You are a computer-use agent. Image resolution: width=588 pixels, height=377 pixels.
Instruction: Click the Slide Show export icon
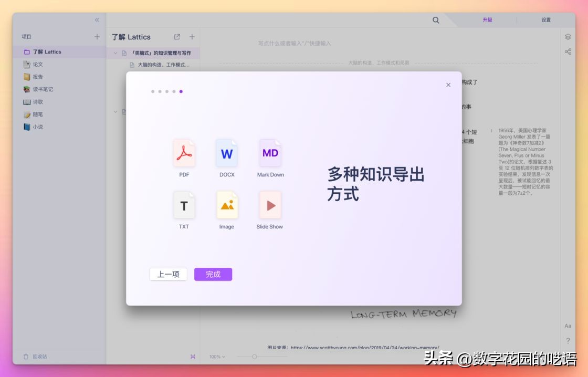click(x=270, y=205)
